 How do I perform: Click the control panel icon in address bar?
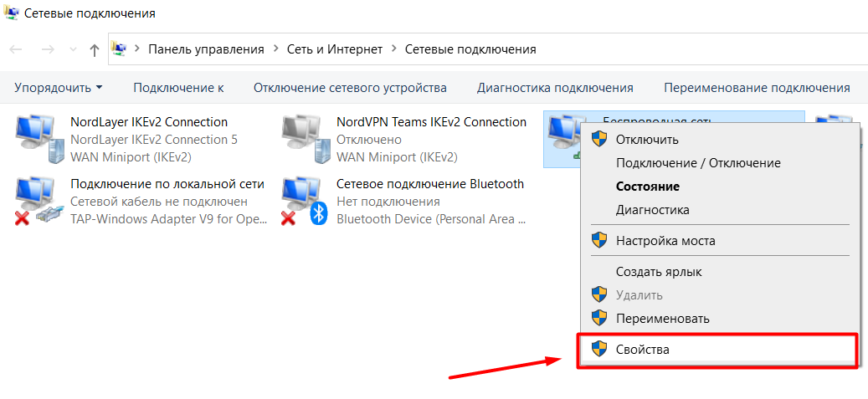(x=120, y=49)
